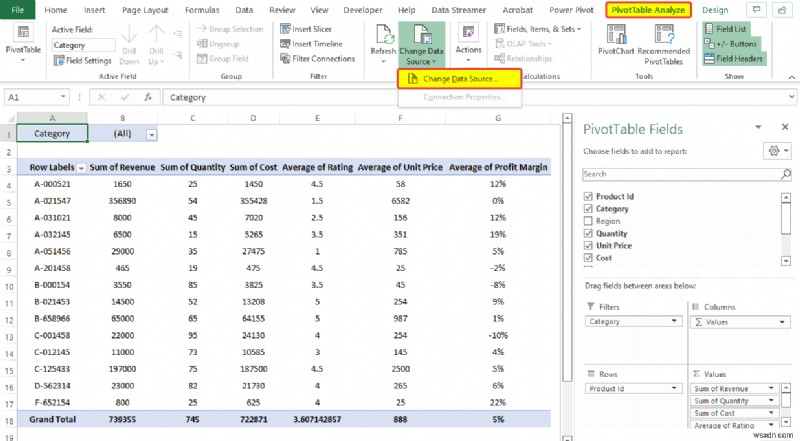Choose Change Data Source... menu item
Screen dimensions: 800x441
(460, 79)
